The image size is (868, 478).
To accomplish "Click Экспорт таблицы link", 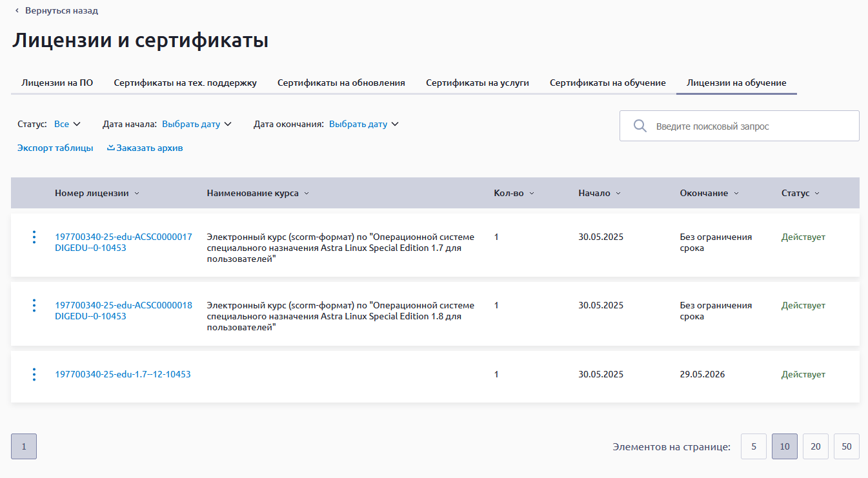I will (55, 148).
